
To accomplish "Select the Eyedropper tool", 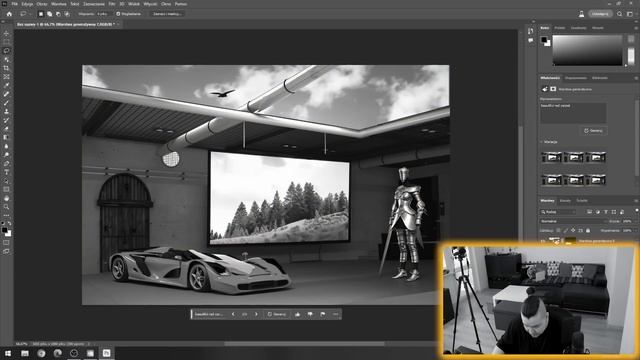I will (6, 85).
